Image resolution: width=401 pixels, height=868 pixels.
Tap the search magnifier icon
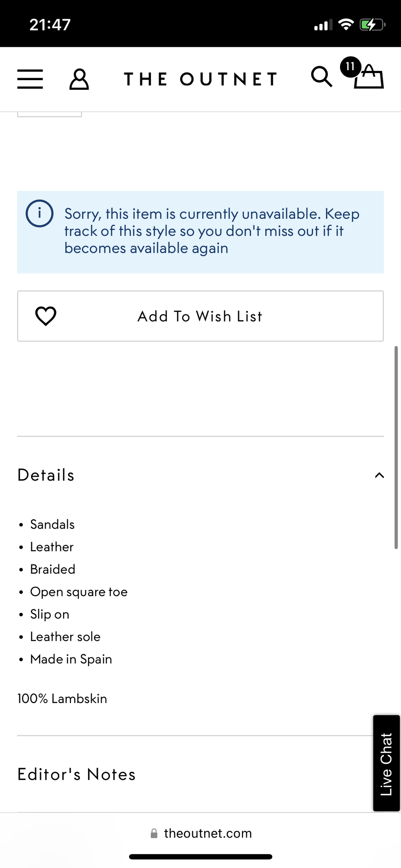321,77
